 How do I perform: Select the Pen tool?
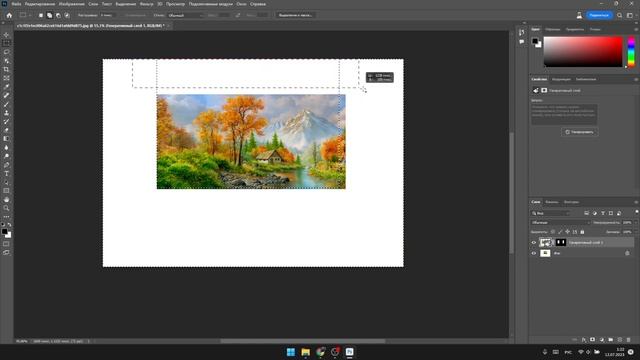coord(6,165)
